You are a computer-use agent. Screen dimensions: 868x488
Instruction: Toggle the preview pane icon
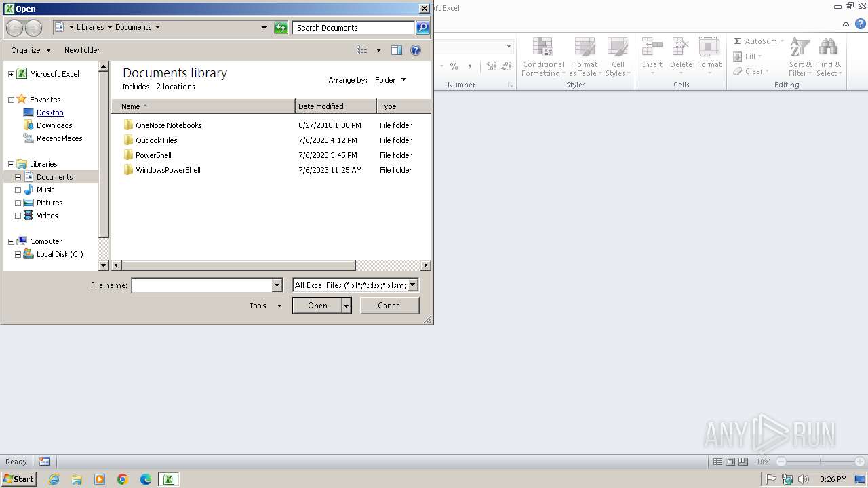click(x=397, y=50)
